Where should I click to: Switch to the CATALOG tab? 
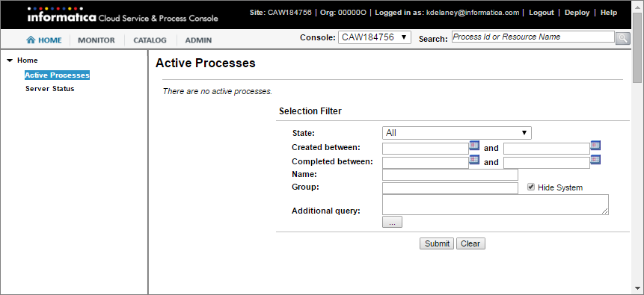coord(150,40)
